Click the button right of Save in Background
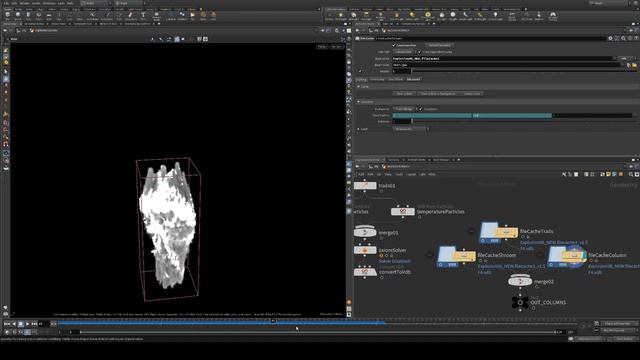Image resolution: width=640 pixels, height=360 pixels. click(472, 93)
